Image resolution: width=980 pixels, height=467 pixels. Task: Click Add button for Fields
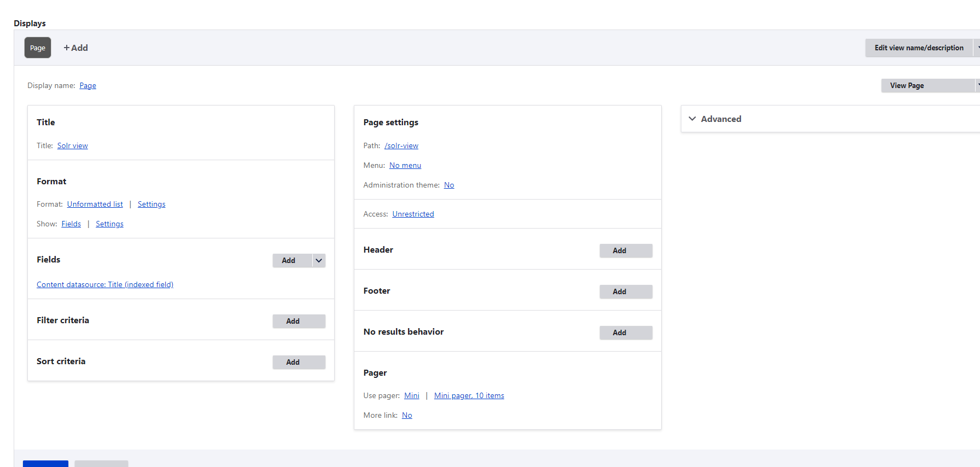tap(289, 260)
